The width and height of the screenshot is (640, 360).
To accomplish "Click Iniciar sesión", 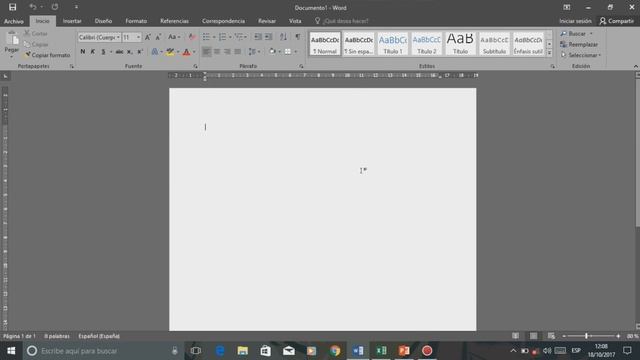I will click(575, 21).
